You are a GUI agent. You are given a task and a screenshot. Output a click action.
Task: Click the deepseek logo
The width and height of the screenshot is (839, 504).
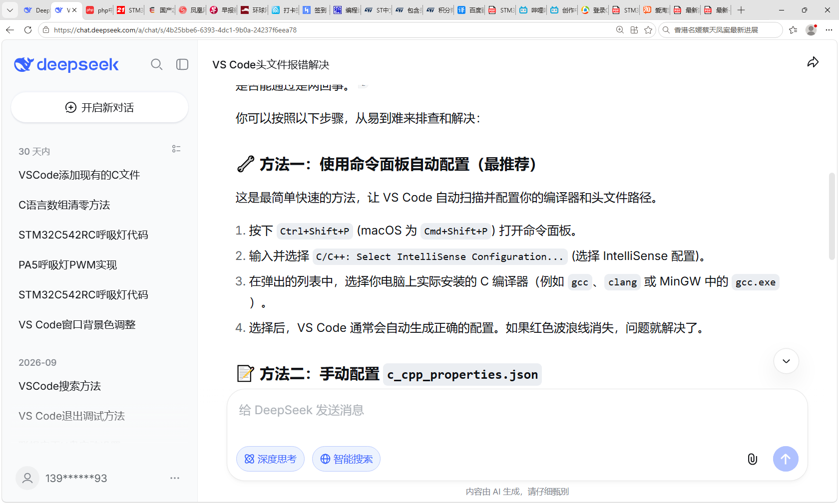[66, 64]
